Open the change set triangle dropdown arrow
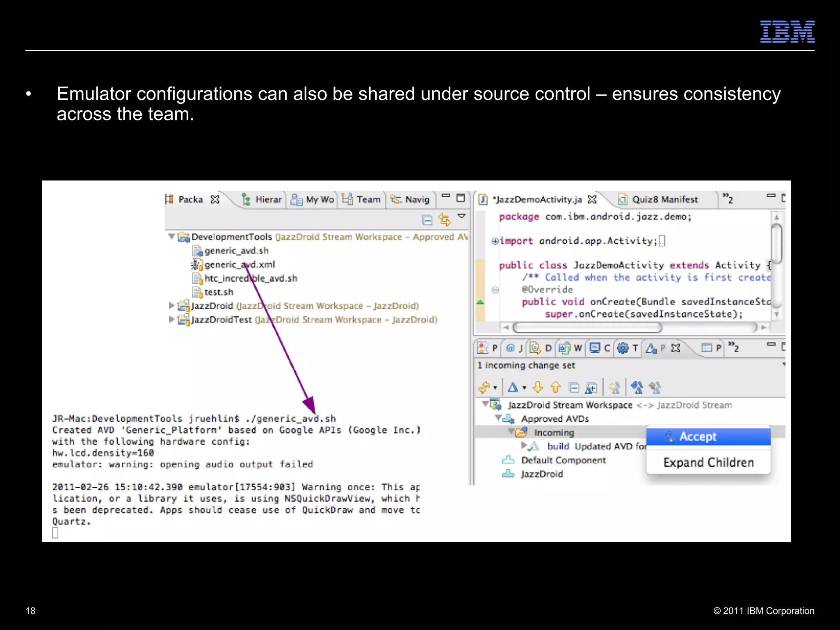The image size is (840, 630). (524, 388)
